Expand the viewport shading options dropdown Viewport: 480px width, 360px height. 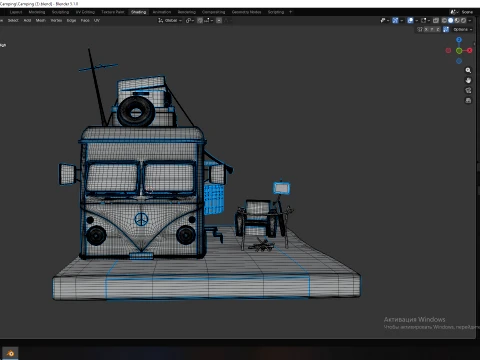click(x=470, y=20)
